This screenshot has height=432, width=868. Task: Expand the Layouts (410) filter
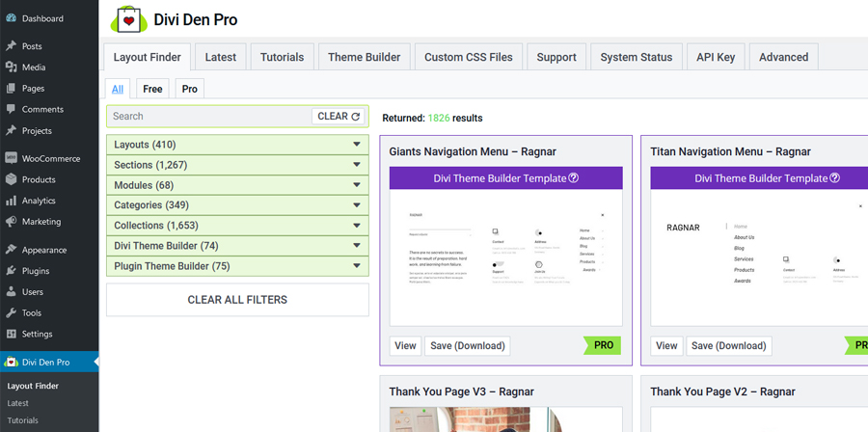point(237,145)
